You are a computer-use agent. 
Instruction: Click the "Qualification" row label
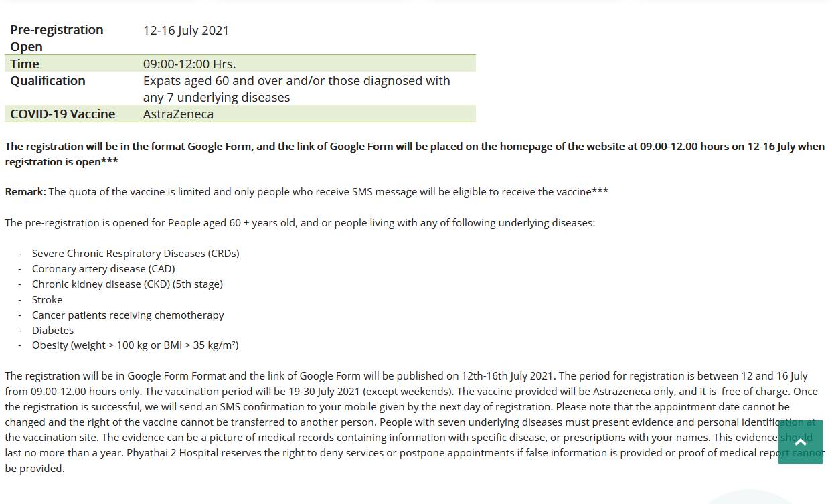48,81
